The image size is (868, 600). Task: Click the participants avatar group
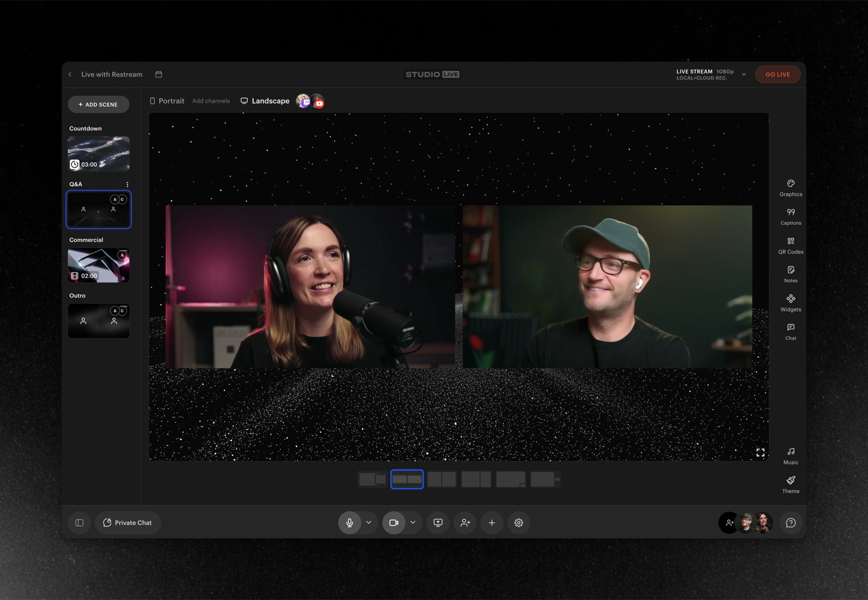(x=746, y=523)
